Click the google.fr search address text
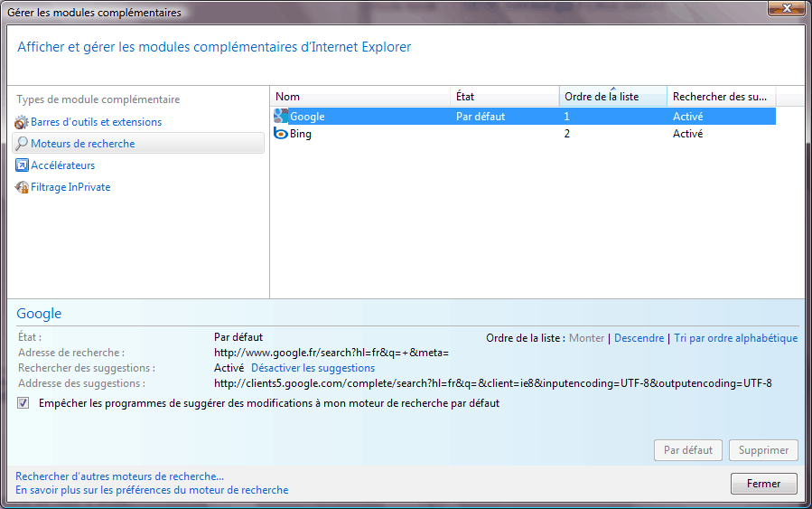 [x=331, y=353]
